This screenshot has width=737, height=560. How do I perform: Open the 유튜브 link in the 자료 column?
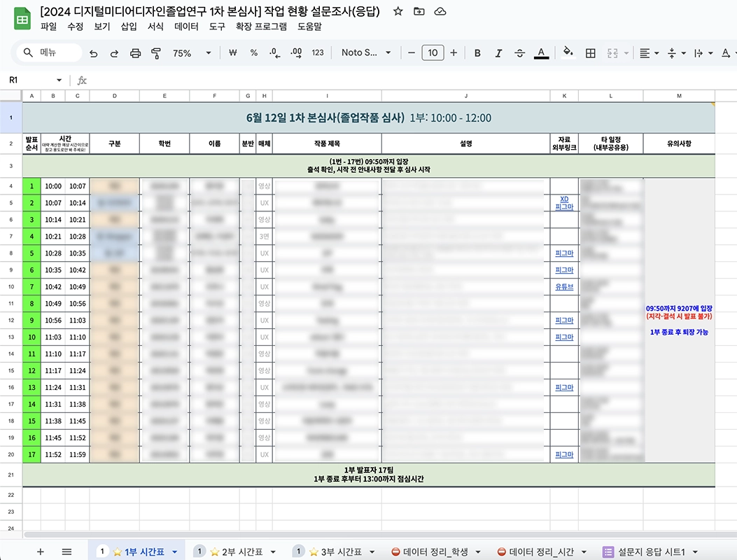[563, 287]
